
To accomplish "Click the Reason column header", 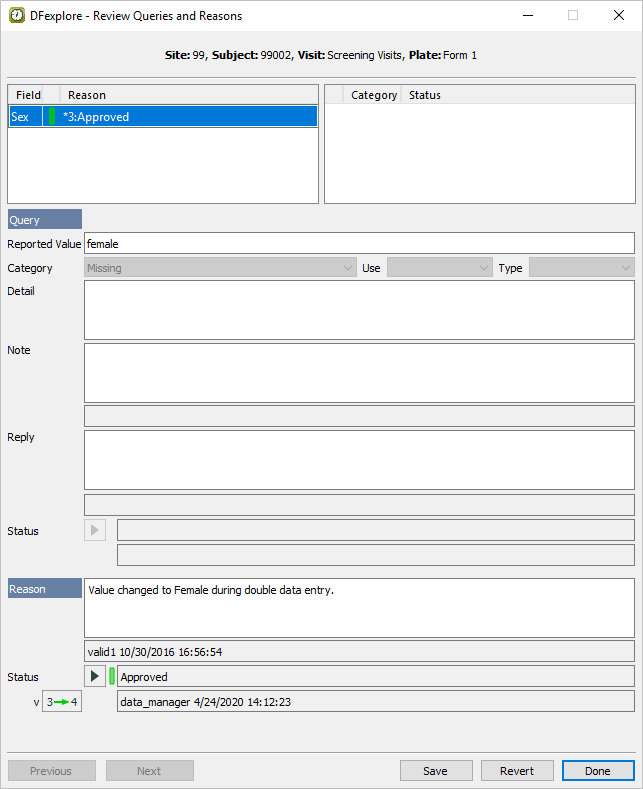I will click(87, 95).
